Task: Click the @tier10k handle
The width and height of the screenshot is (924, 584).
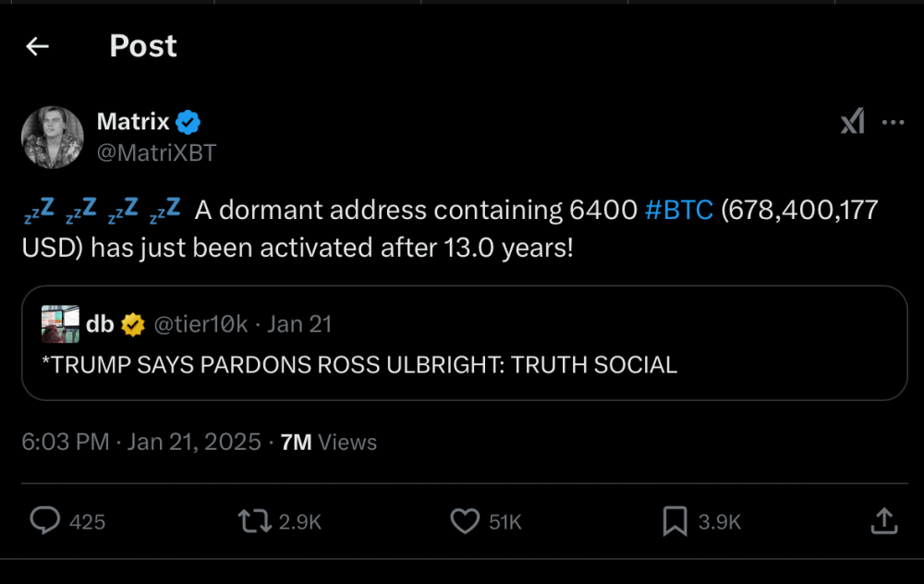Action: (x=199, y=324)
